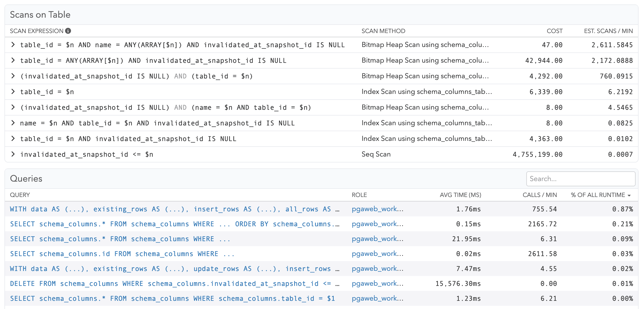Click the SCAN METHOD column header
The height and width of the screenshot is (309, 644).
coord(383,31)
